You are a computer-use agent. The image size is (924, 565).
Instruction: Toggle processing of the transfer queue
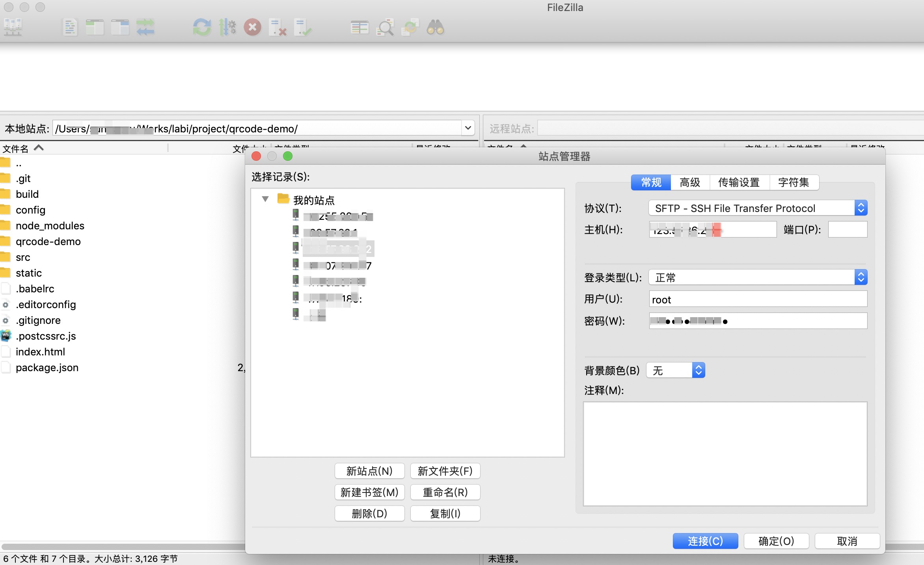(228, 28)
